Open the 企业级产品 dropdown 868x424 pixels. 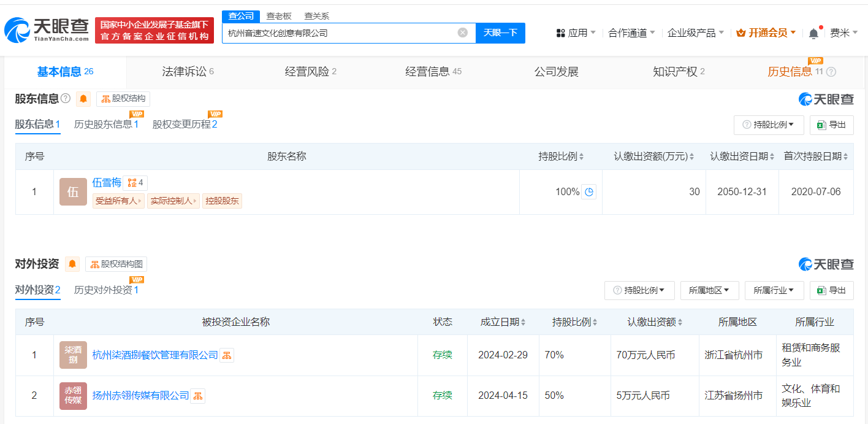coord(696,33)
